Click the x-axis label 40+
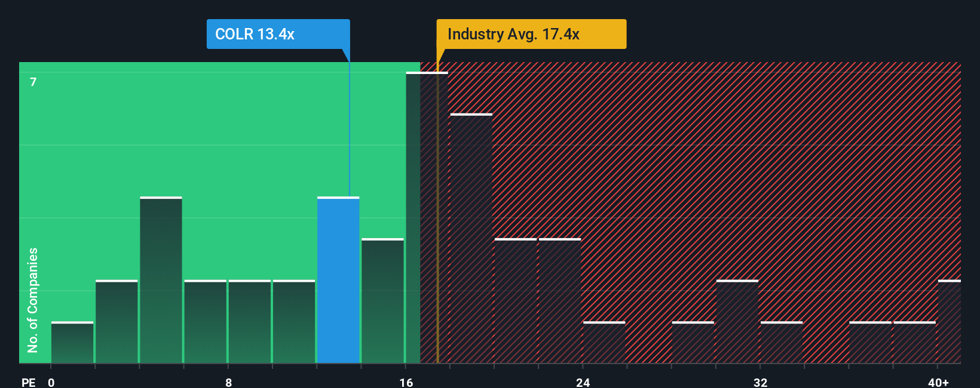Image resolution: width=980 pixels, height=388 pixels. [938, 382]
